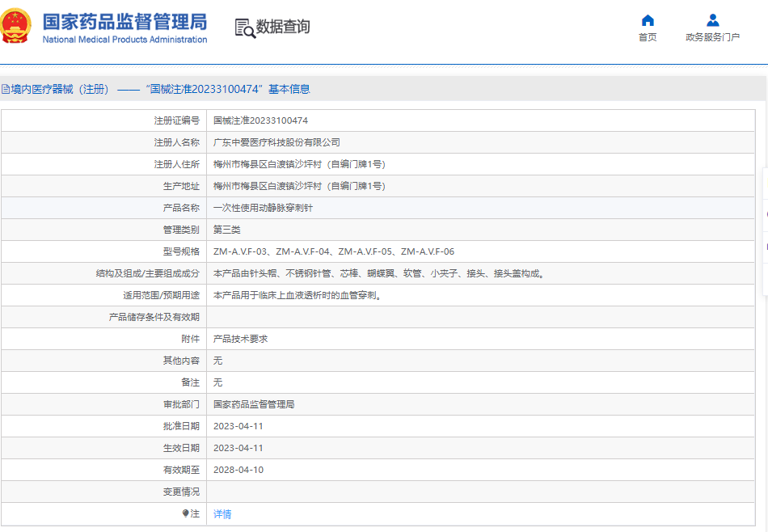Click the 适用范围/预期用途 label
The height and width of the screenshot is (532, 768).
pyautogui.click(x=161, y=295)
